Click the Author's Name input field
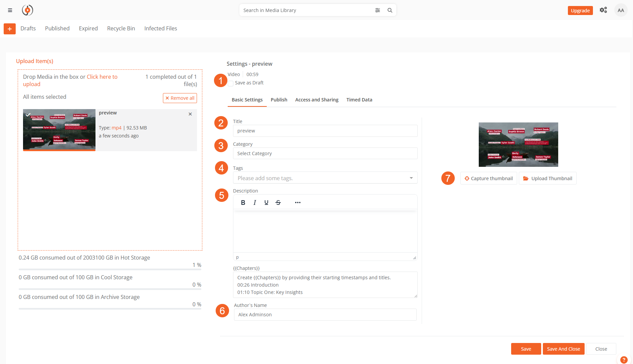The height and width of the screenshot is (364, 633). coord(325,315)
